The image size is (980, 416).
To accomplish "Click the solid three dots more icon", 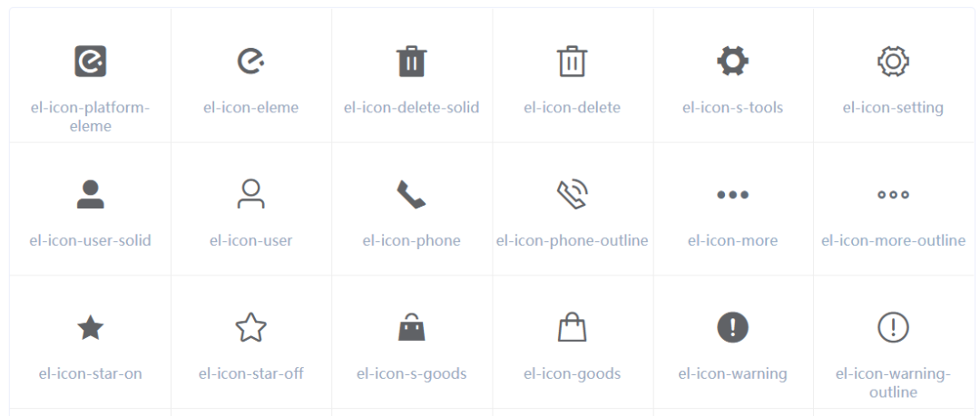I will tap(732, 195).
